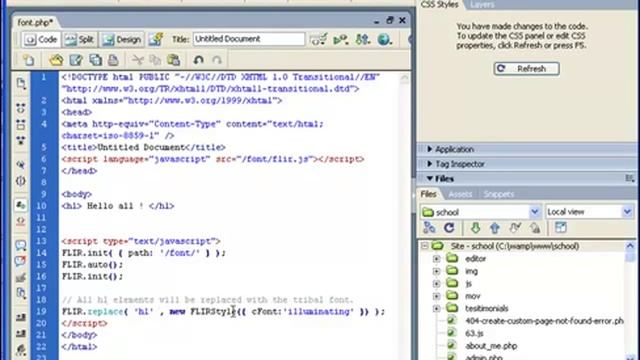Select the CSS Styles tab
The height and width of the screenshot is (360, 640).
[440, 4]
